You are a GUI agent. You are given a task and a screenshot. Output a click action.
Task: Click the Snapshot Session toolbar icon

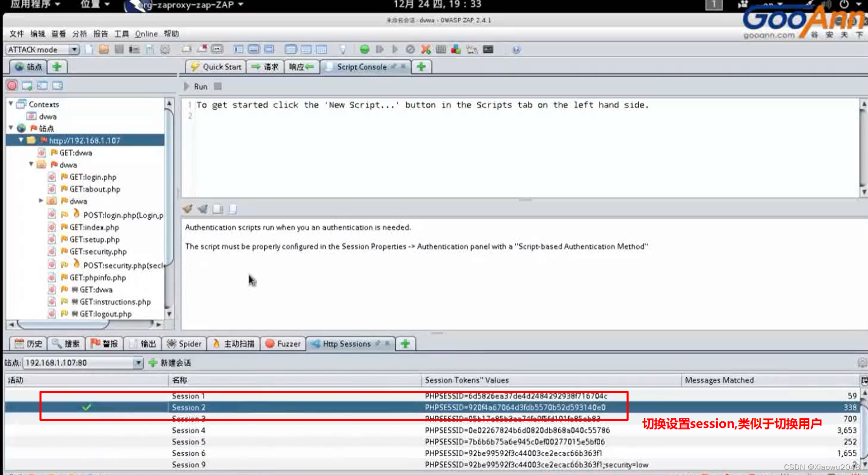(134, 49)
